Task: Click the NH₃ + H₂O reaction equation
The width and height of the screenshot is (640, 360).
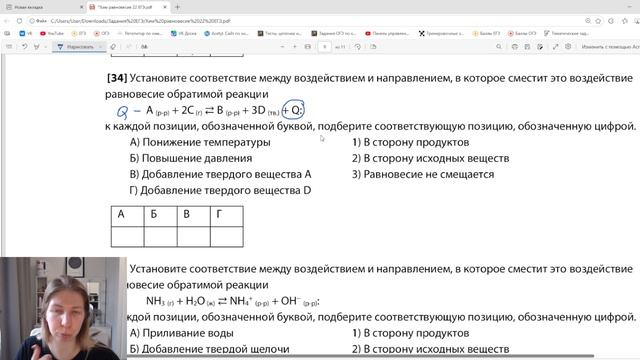Action: click(x=233, y=301)
